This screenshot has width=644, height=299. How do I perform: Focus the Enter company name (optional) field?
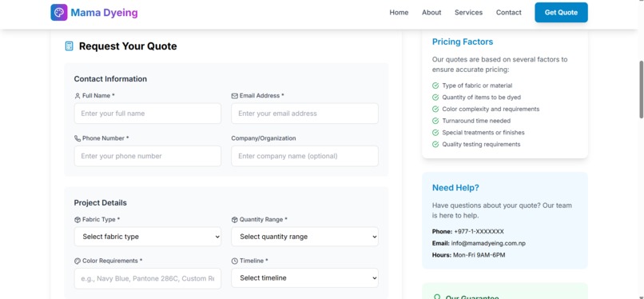(304, 156)
